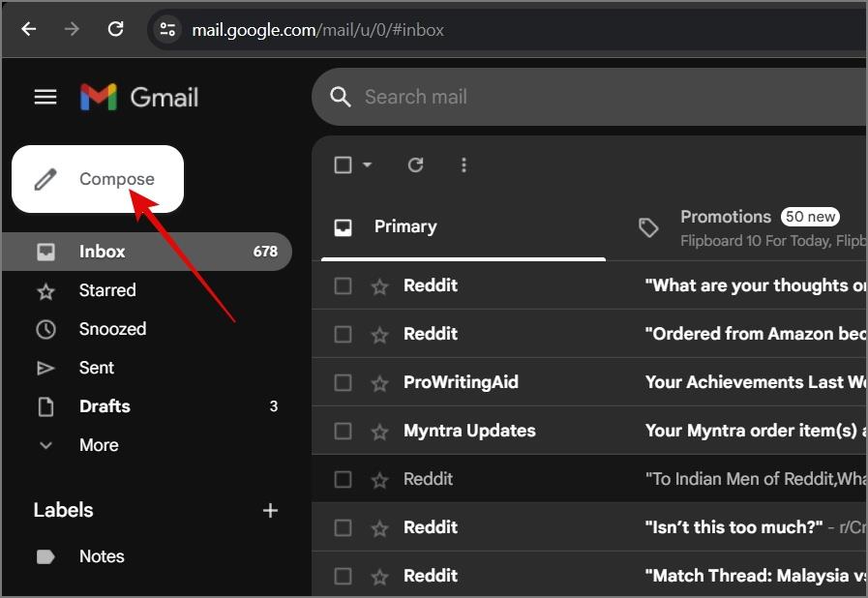Click the ProWritingAid sender name
Image resolution: width=868 pixels, height=598 pixels.
(x=461, y=382)
